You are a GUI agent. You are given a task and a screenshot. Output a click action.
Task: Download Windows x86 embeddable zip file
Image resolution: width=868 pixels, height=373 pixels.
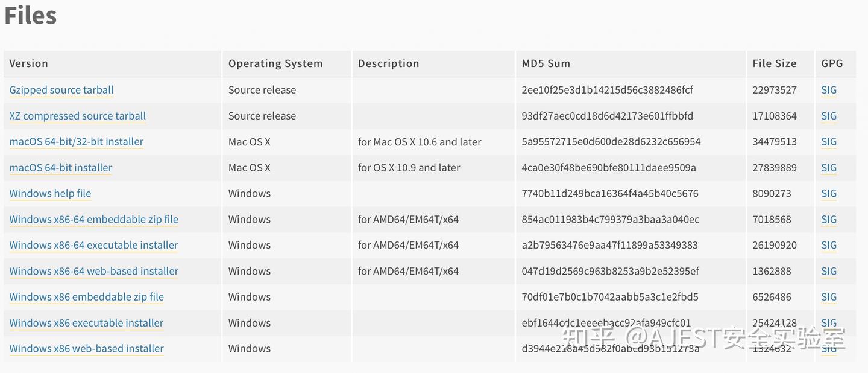point(87,297)
